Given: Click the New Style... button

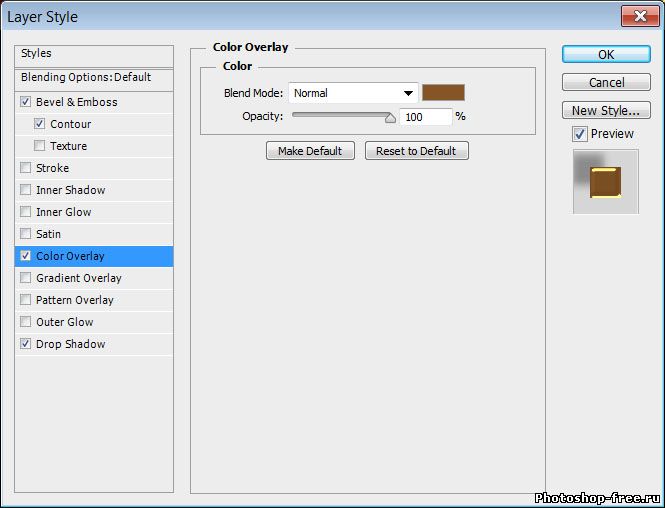Looking at the screenshot, I should coord(606,110).
